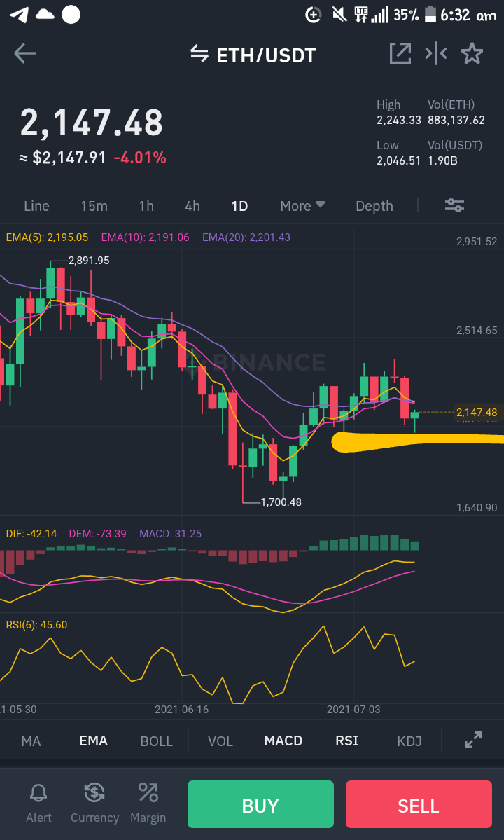Open the Alert bell icon
The height and width of the screenshot is (840, 504).
pyautogui.click(x=38, y=792)
